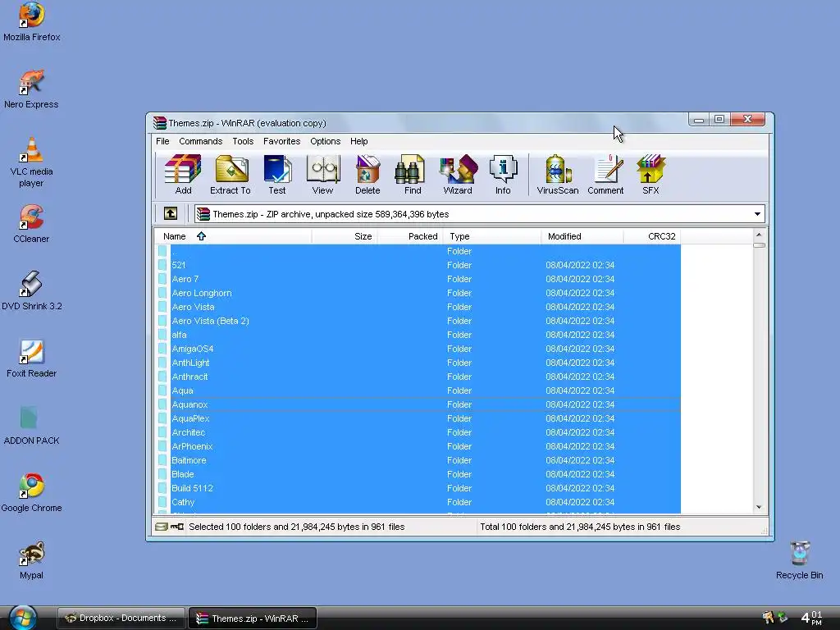The height and width of the screenshot is (630, 840).
Task: Select the AquaPlex folder
Action: click(418, 418)
